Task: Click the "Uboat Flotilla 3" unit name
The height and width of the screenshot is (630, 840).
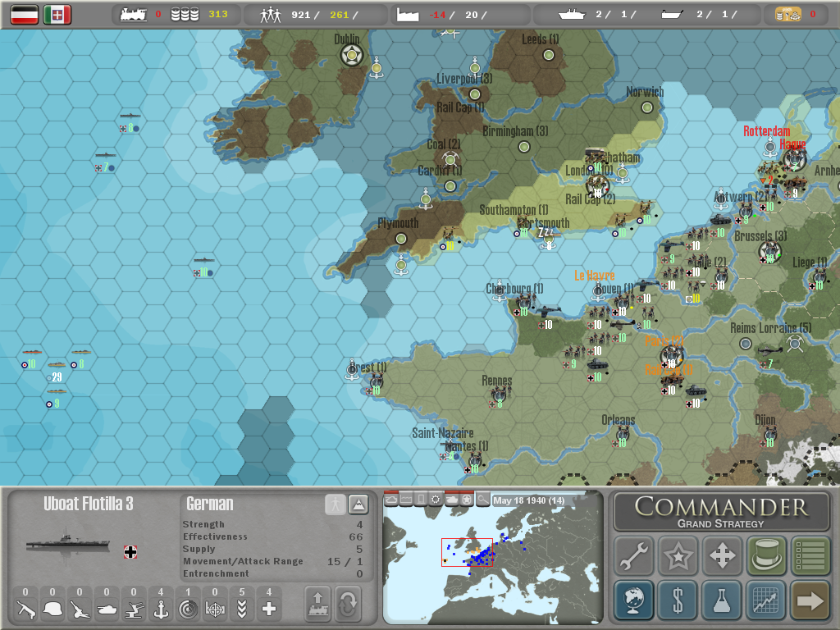Action: pyautogui.click(x=89, y=504)
